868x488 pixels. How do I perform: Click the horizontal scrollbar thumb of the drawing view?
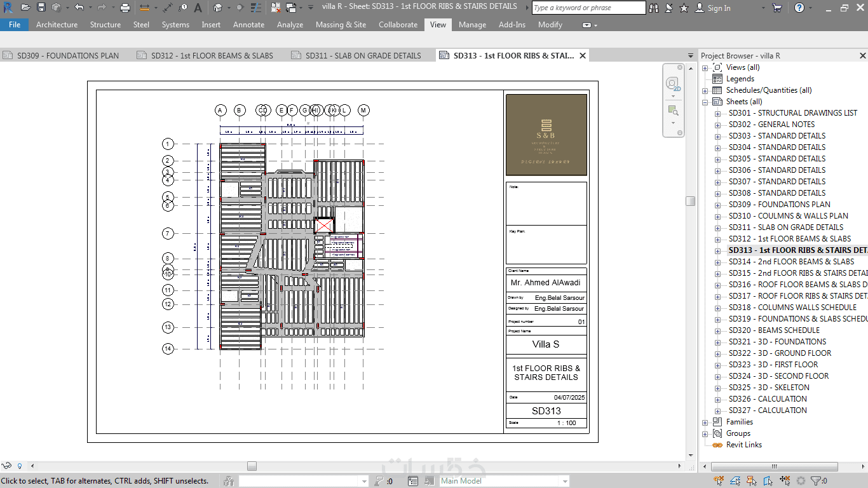coord(252,466)
